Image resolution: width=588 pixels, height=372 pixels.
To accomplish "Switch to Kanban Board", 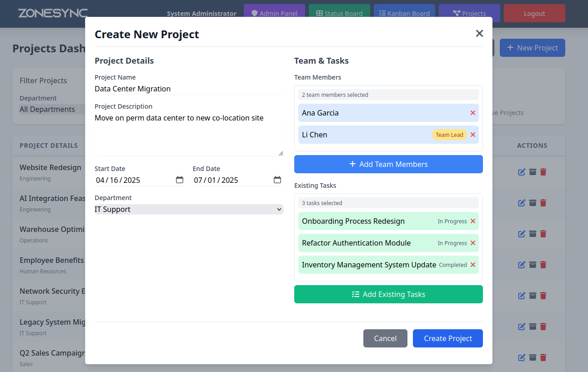I will pyautogui.click(x=404, y=14).
